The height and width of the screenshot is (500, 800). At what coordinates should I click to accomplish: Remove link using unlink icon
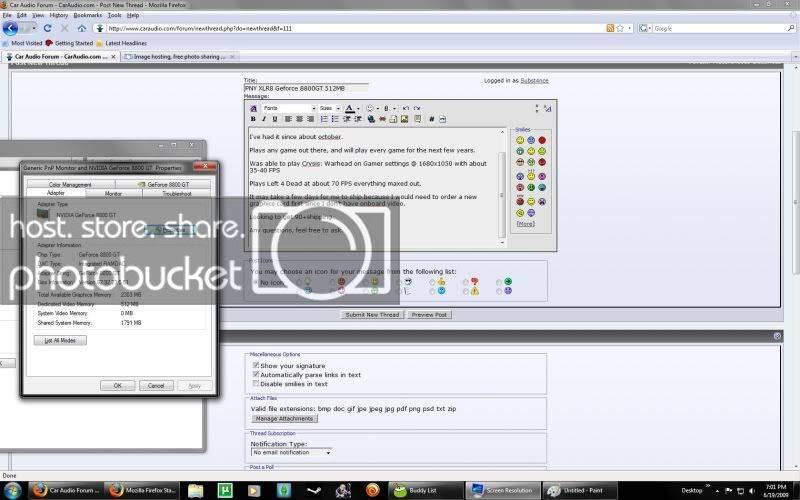click(382, 119)
